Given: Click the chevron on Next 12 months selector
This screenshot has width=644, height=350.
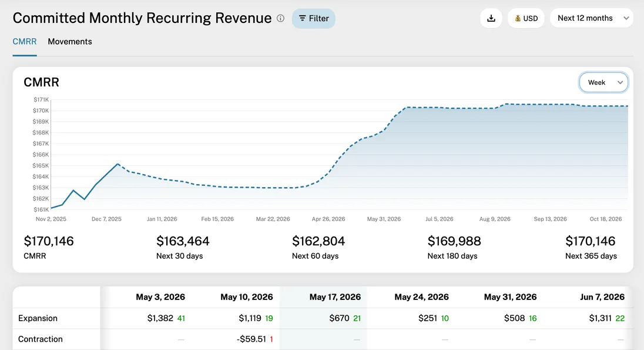Looking at the screenshot, I should pyautogui.click(x=625, y=18).
